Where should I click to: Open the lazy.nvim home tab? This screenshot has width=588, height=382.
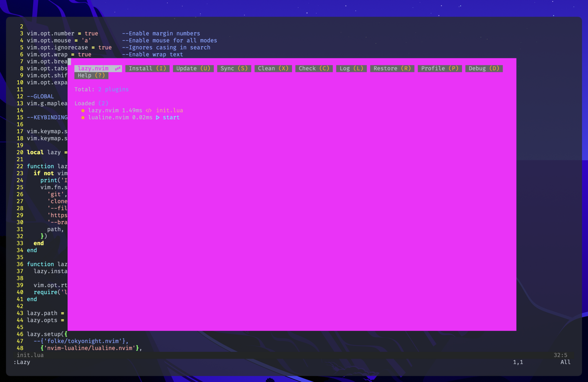pyautogui.click(x=94, y=68)
